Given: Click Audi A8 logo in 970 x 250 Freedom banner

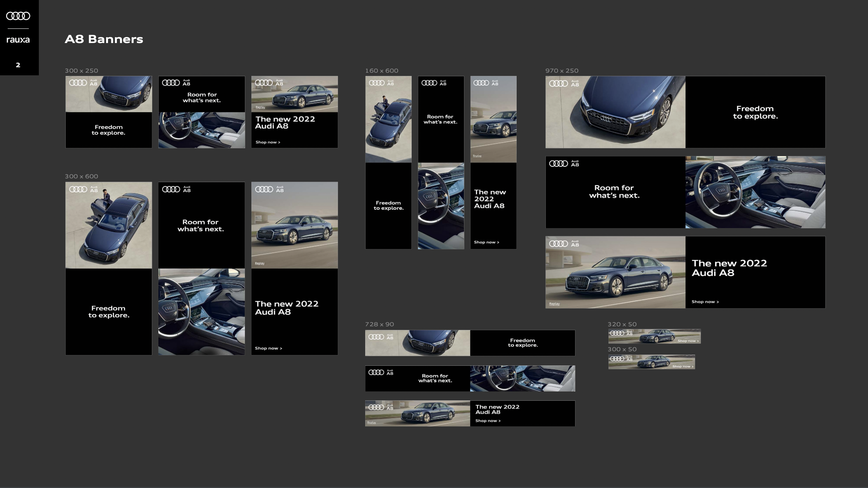Looking at the screenshot, I should [564, 83].
